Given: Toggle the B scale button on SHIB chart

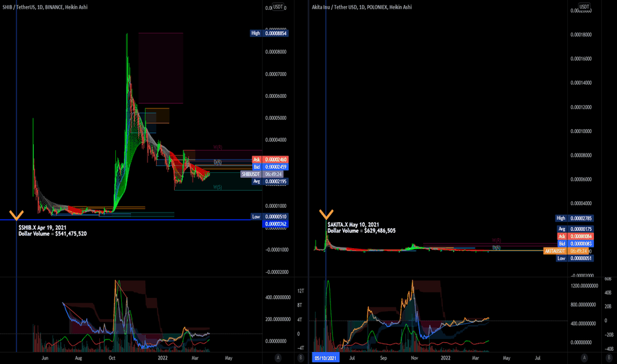Looking at the screenshot, I should [x=301, y=357].
